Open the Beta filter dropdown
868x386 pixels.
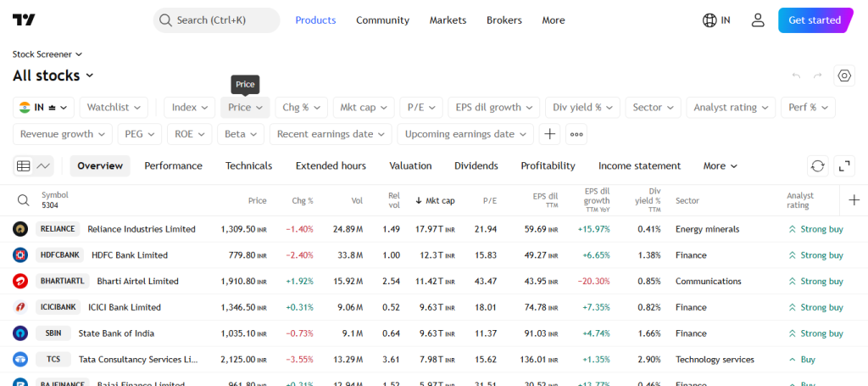pyautogui.click(x=241, y=134)
